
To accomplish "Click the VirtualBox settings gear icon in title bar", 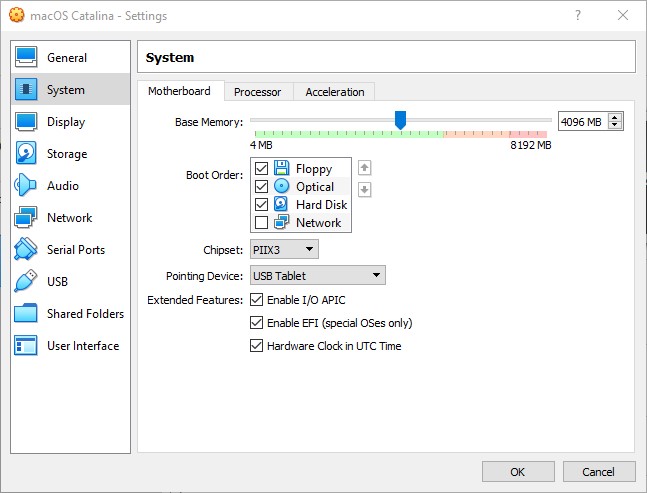I will coord(17,15).
